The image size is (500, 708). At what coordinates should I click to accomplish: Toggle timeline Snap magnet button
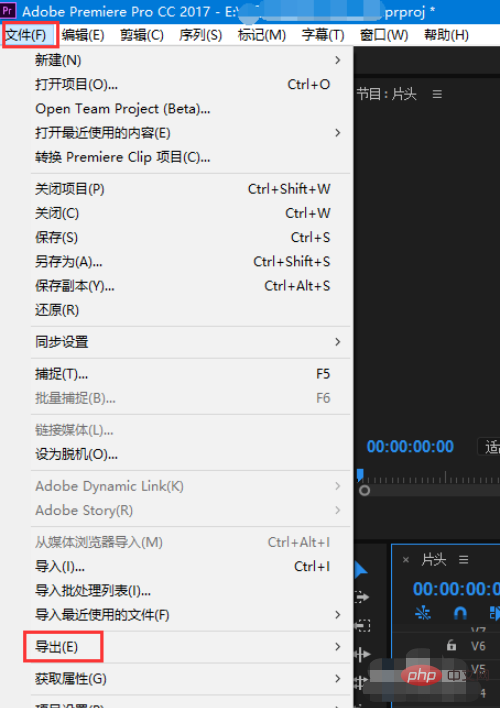click(x=460, y=613)
